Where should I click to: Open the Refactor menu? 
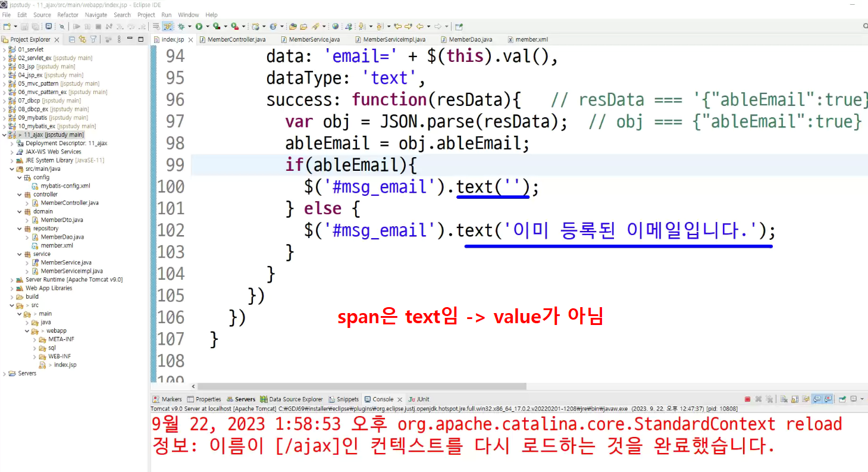[68, 15]
